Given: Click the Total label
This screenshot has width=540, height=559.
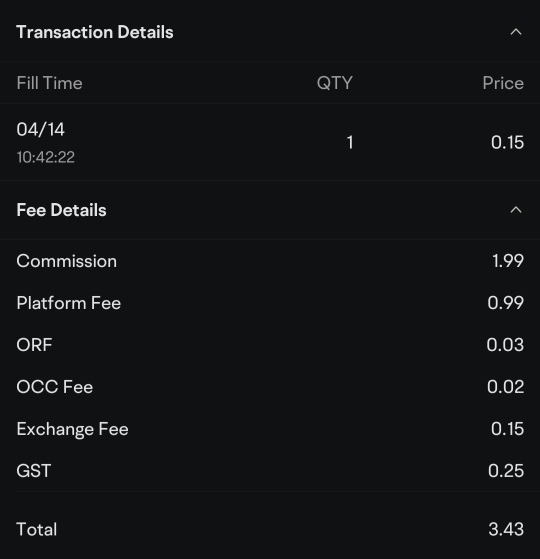Looking at the screenshot, I should click(x=37, y=529).
